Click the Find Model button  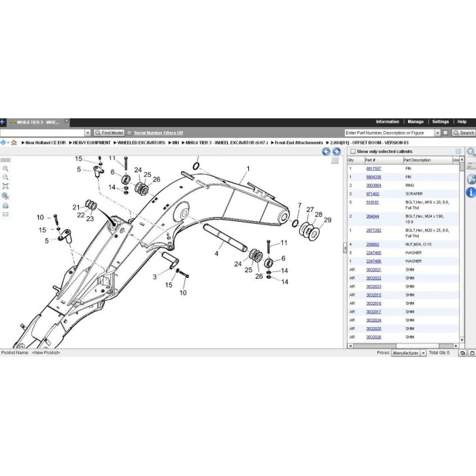point(109,133)
